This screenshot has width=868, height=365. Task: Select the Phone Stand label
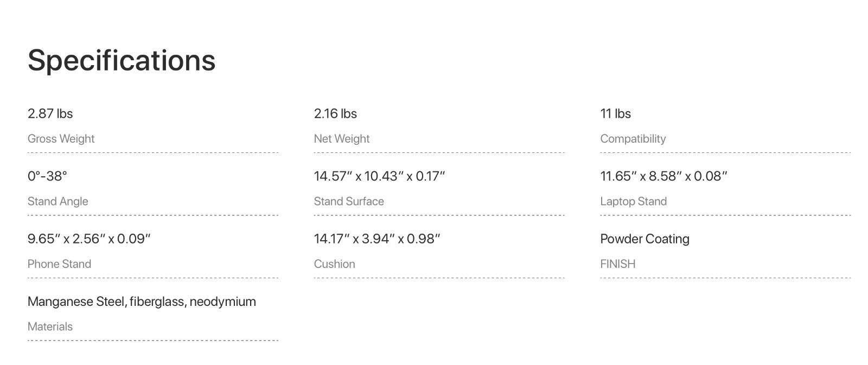[x=59, y=264]
